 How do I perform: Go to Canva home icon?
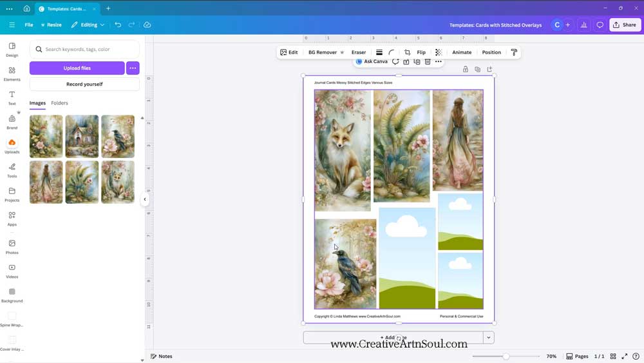click(x=26, y=8)
